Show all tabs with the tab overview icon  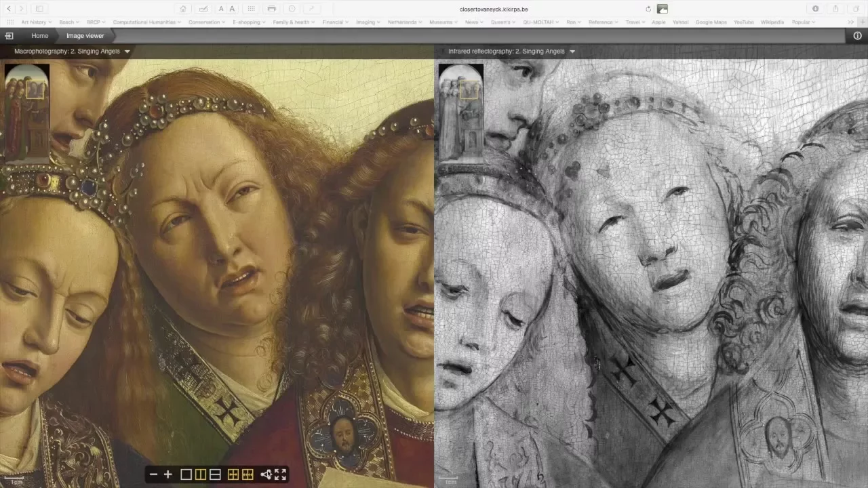coord(855,9)
